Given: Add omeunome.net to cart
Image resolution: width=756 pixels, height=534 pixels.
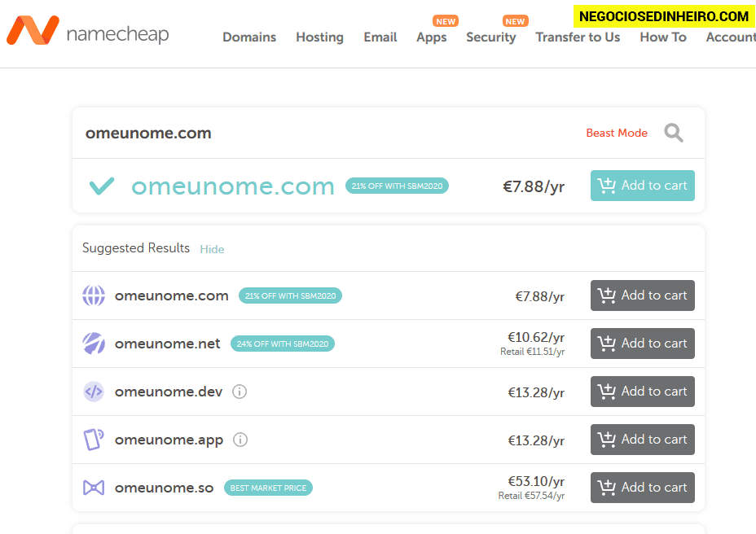Looking at the screenshot, I should click(643, 344).
